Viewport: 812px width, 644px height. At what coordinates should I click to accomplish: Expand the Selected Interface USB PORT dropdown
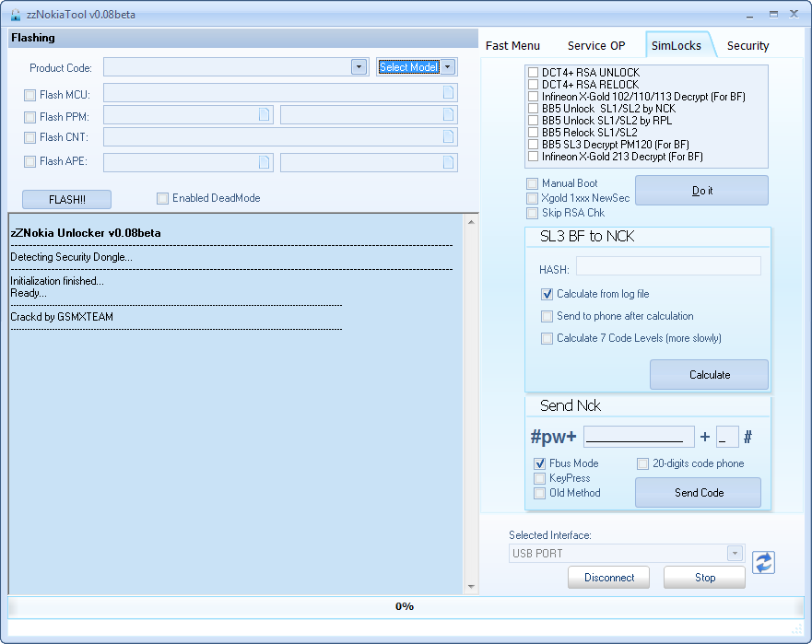pos(735,554)
